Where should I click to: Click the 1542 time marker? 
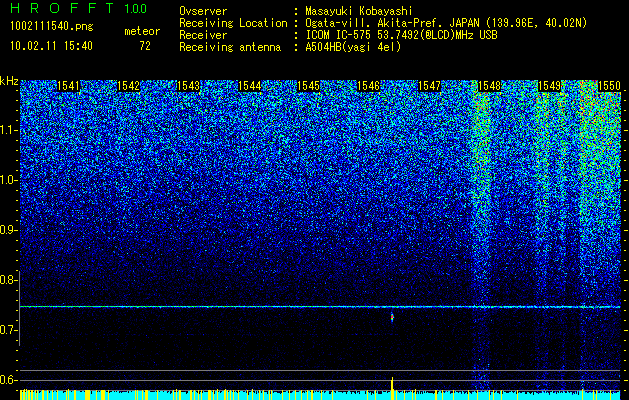128,86
